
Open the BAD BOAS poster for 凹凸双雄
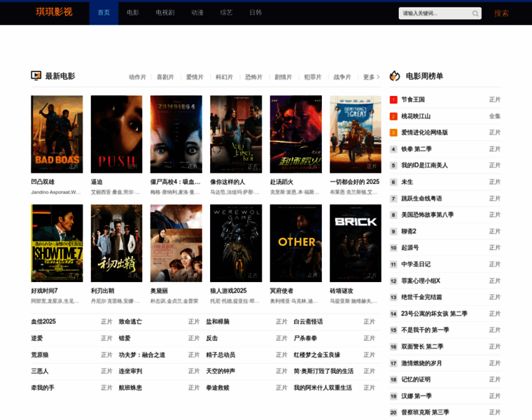point(57,134)
